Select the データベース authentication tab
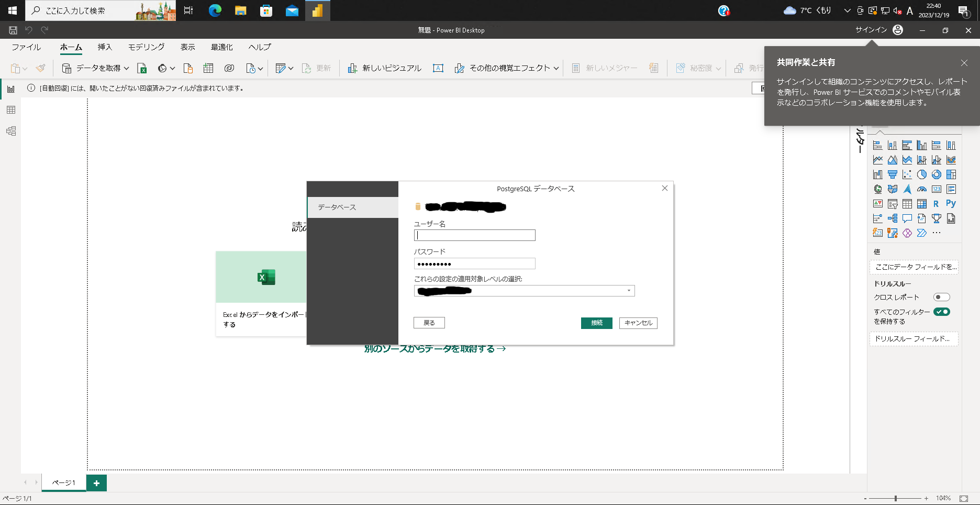 [x=353, y=207]
